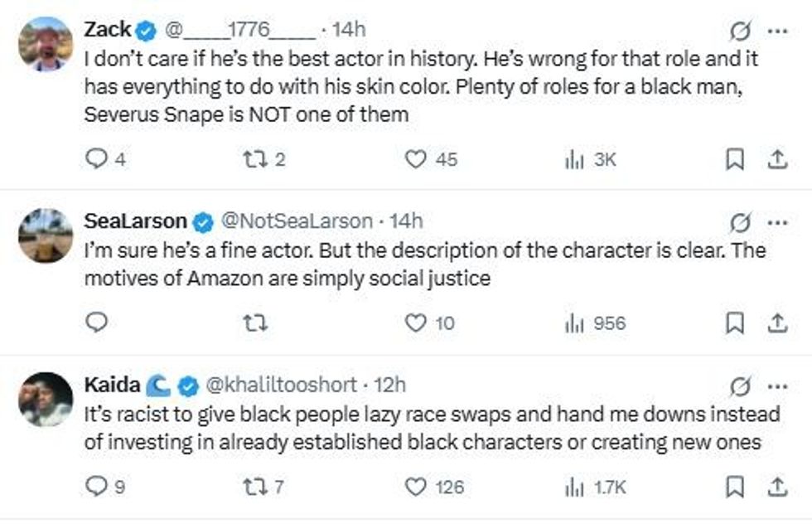Bookmark Kaida's tweet about race swaps

734,487
